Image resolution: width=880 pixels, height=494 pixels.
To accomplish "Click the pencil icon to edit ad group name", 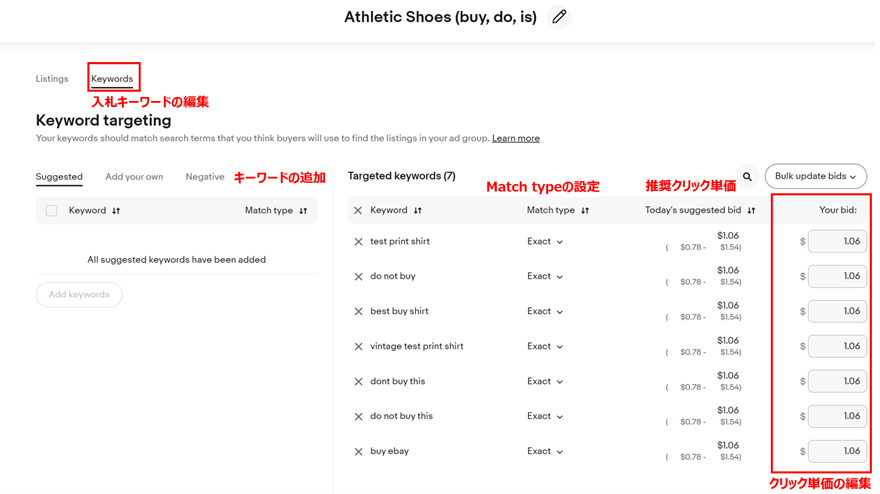I will tap(559, 17).
